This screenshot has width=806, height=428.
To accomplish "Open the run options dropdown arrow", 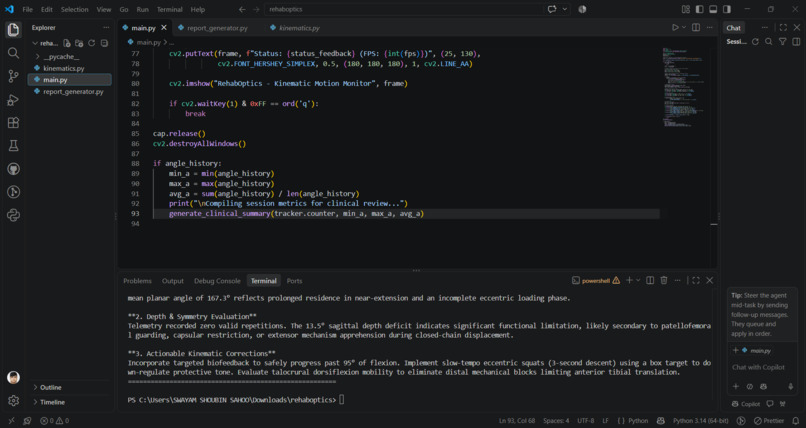I will 684,28.
